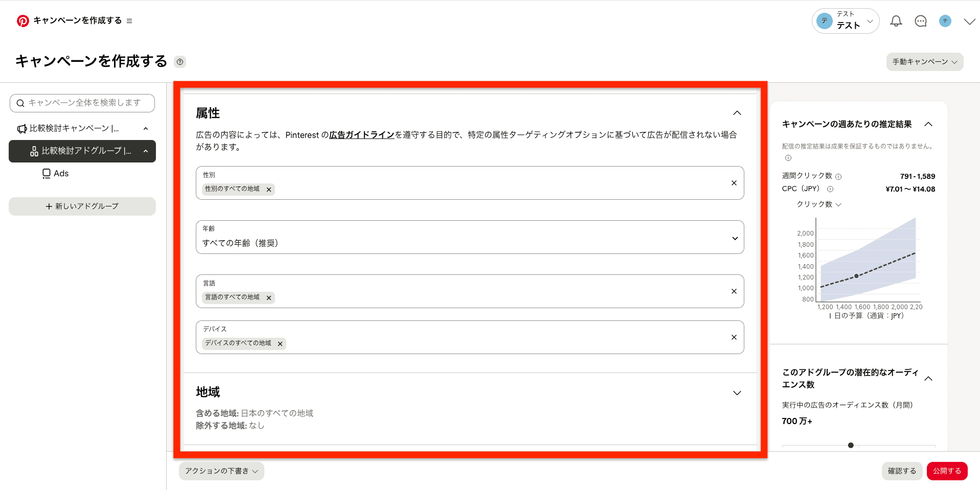Open the テスト account switcher dropdown
The height and width of the screenshot is (490, 980).
(846, 21)
